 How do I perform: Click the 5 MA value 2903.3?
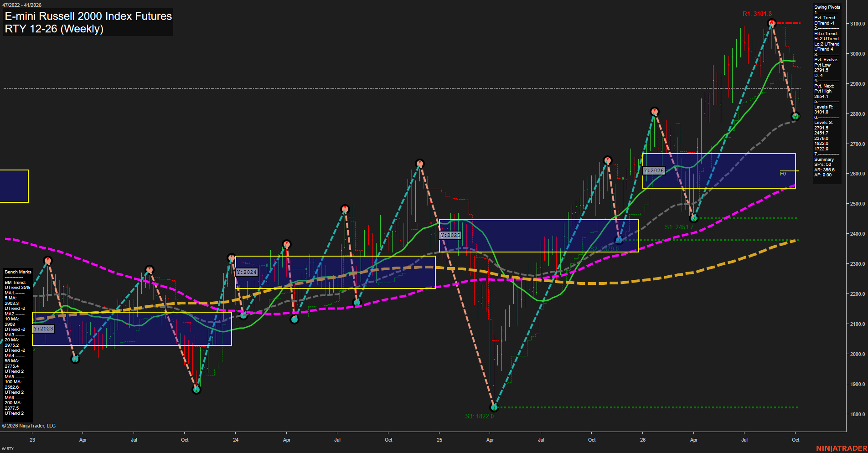pyautogui.click(x=12, y=304)
